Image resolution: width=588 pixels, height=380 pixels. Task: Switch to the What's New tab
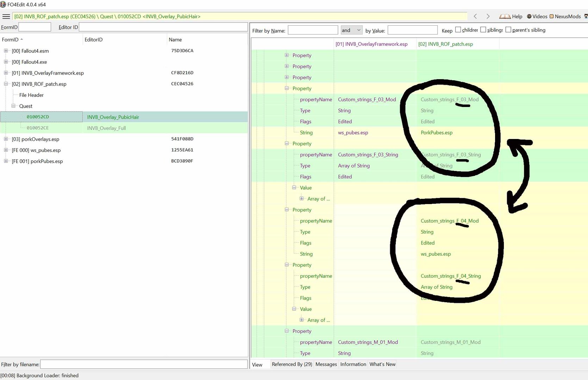382,364
